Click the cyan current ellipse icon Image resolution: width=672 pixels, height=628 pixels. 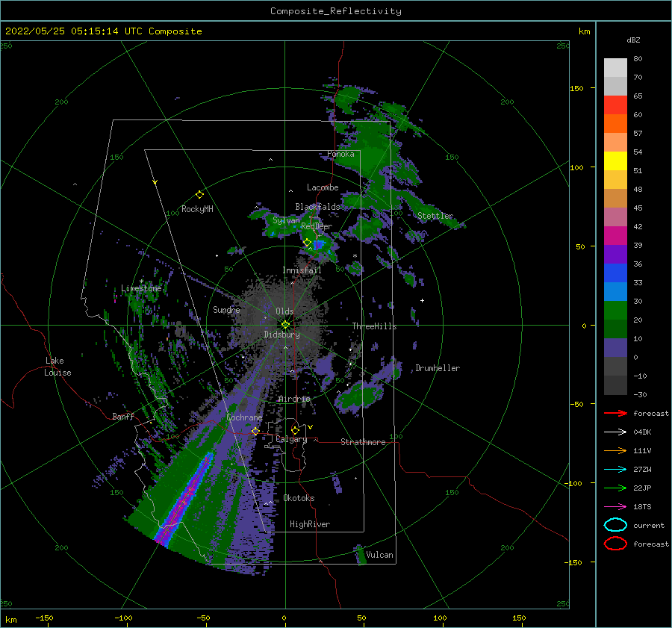tap(615, 525)
